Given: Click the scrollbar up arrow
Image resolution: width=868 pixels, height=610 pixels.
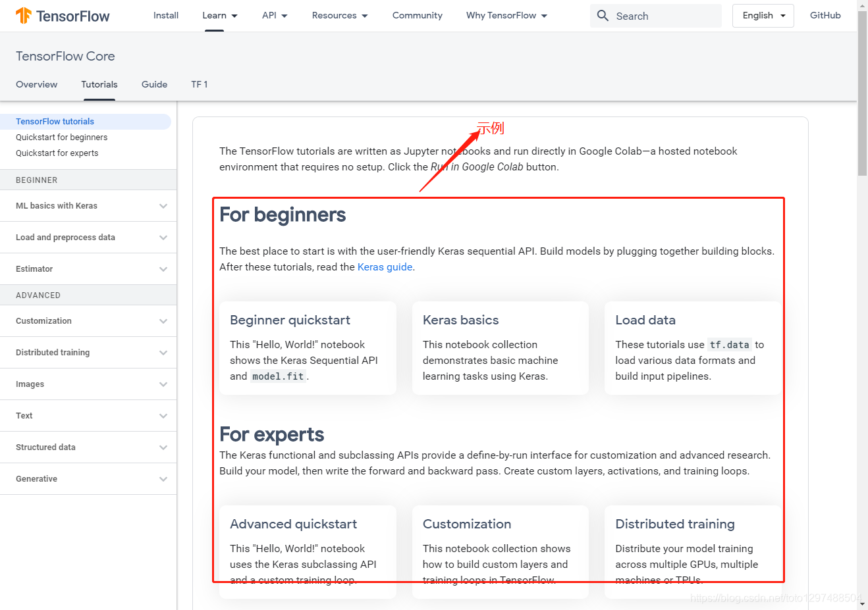Looking at the screenshot, I should 862,5.
